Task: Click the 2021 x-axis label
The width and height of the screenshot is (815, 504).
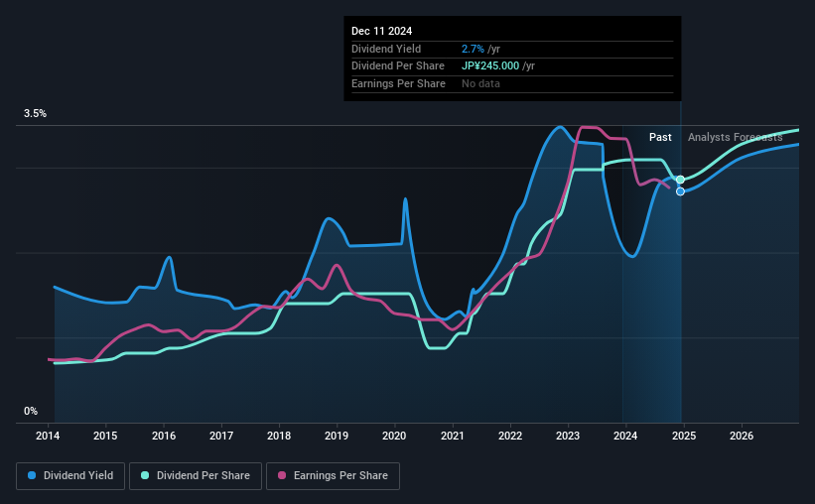Action: pyautogui.click(x=453, y=436)
